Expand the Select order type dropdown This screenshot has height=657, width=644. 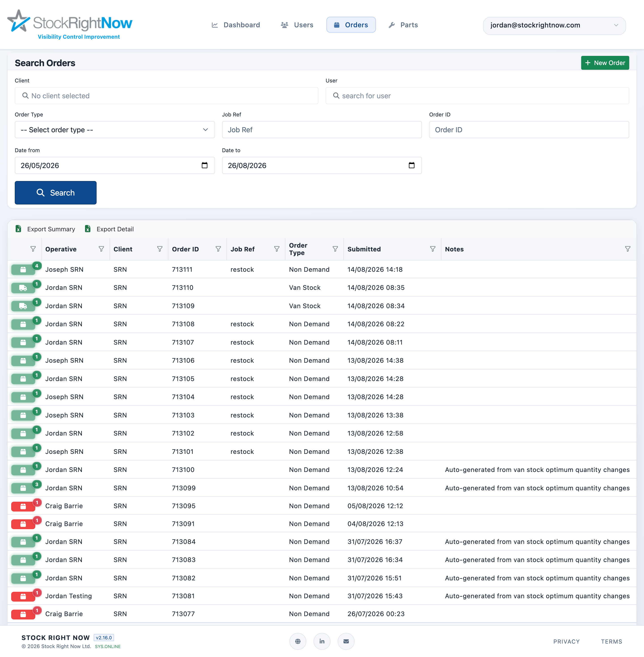click(115, 130)
